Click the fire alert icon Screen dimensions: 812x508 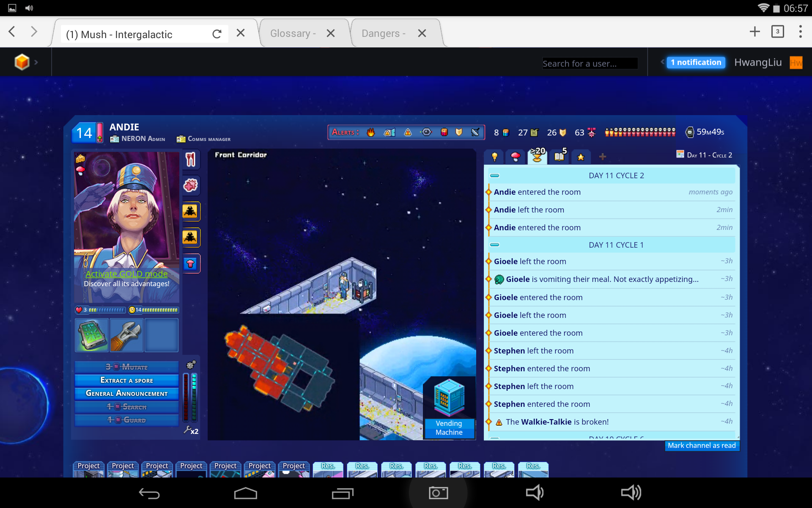pyautogui.click(x=371, y=133)
